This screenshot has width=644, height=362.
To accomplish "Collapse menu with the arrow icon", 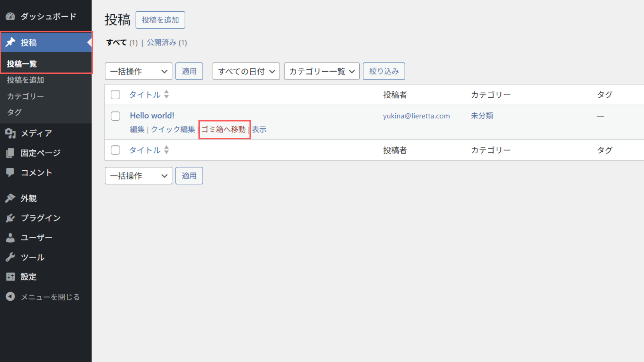I will tap(10, 297).
